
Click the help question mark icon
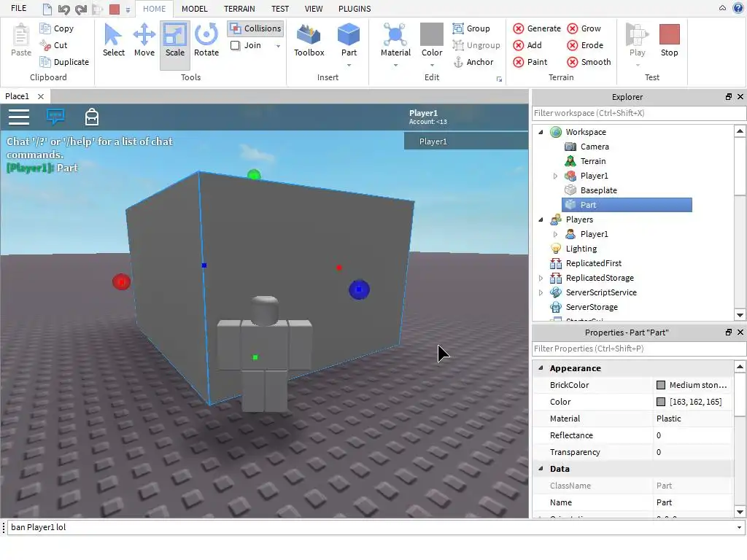coord(738,8)
